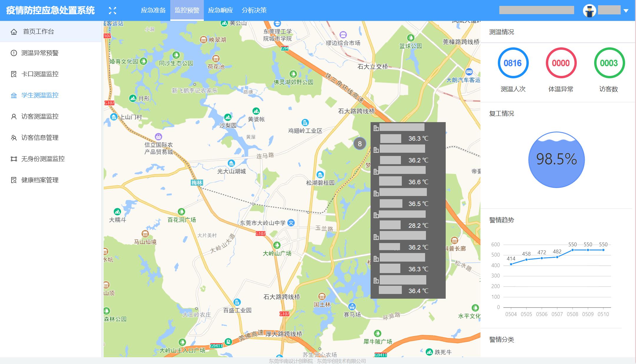The width and height of the screenshot is (636, 364).
Task: Open the user avatar icon
Action: click(x=589, y=11)
